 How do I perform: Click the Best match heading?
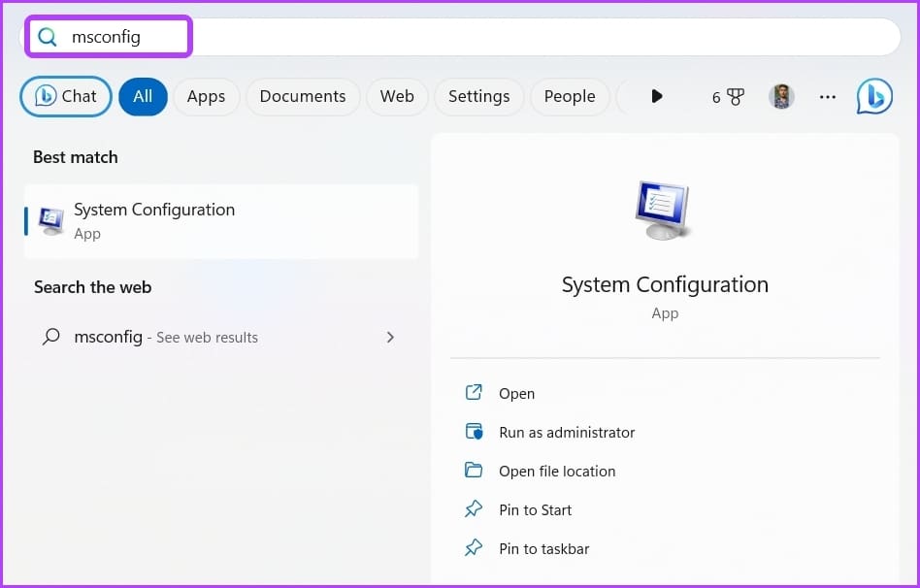(76, 157)
